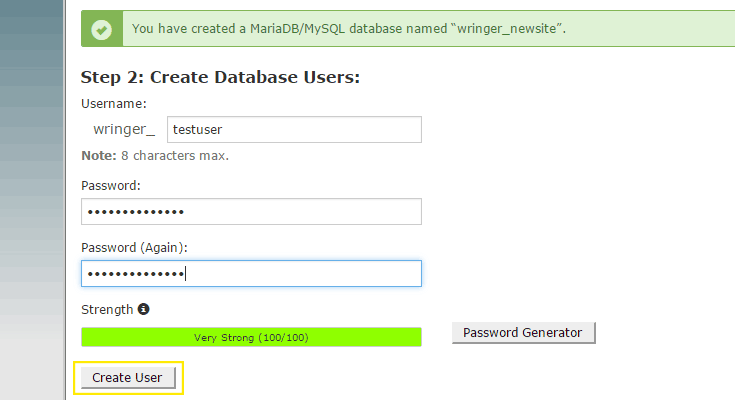
Task: Click the Username: label
Action: pos(114,104)
